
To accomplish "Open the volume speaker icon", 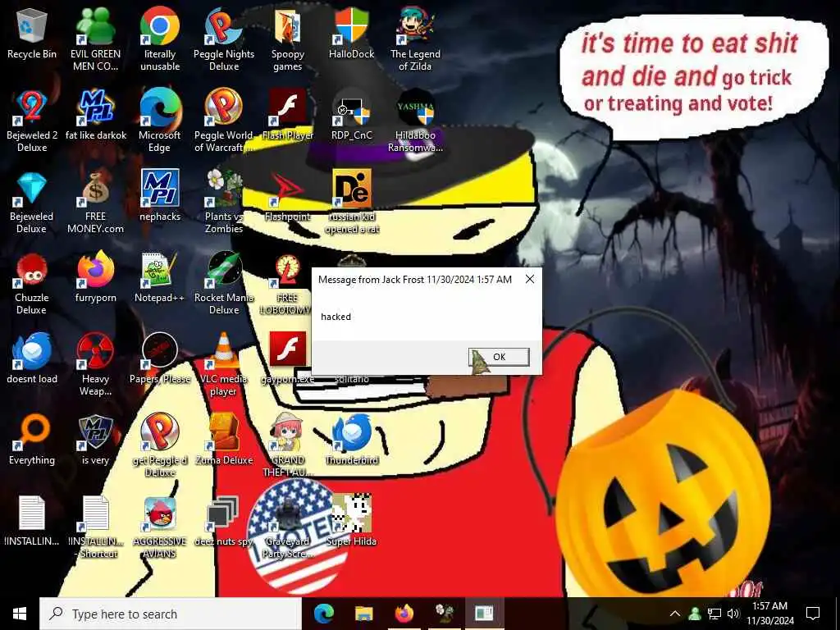I will point(733,614).
